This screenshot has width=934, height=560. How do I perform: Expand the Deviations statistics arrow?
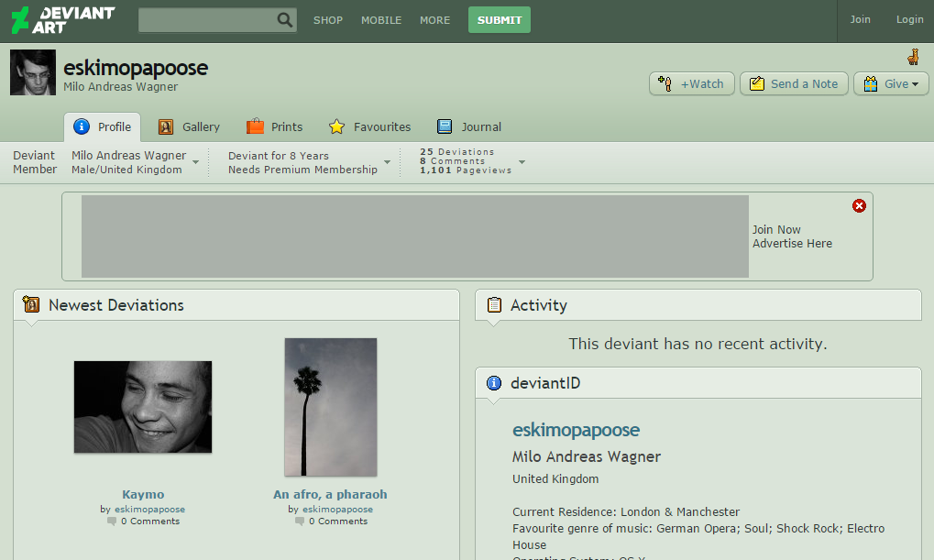tap(522, 162)
